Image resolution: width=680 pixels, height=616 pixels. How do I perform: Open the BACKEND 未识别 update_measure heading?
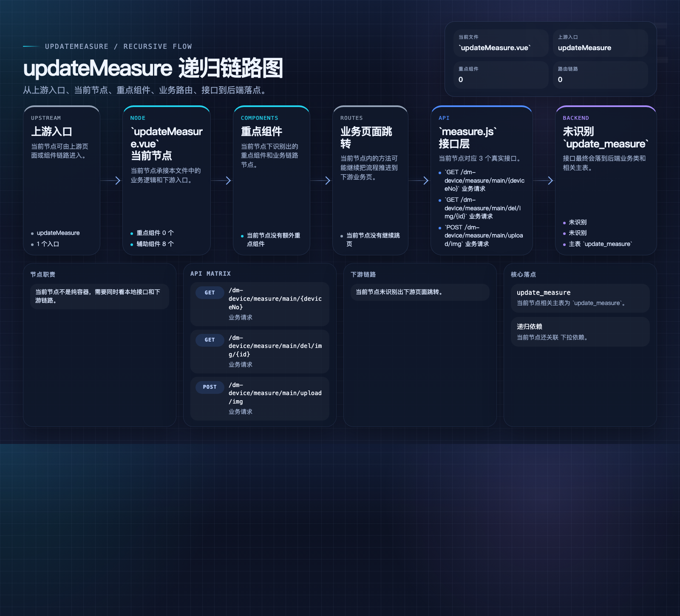coord(606,137)
